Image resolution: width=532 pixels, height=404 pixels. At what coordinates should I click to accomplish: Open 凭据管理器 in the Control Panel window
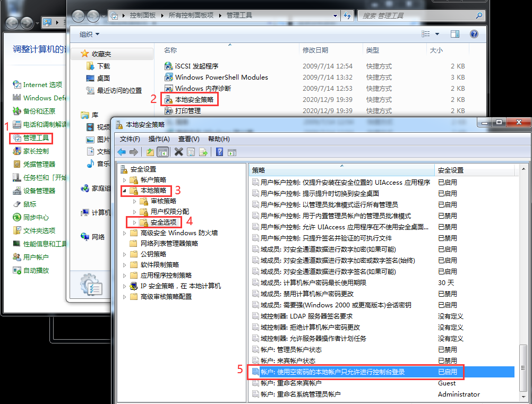39,165
